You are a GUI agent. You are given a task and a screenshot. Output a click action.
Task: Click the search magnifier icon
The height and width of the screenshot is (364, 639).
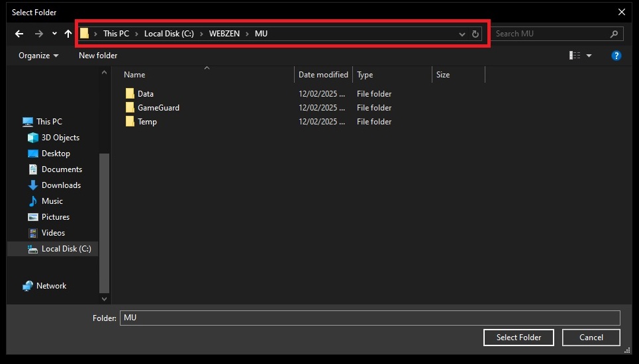click(x=614, y=34)
